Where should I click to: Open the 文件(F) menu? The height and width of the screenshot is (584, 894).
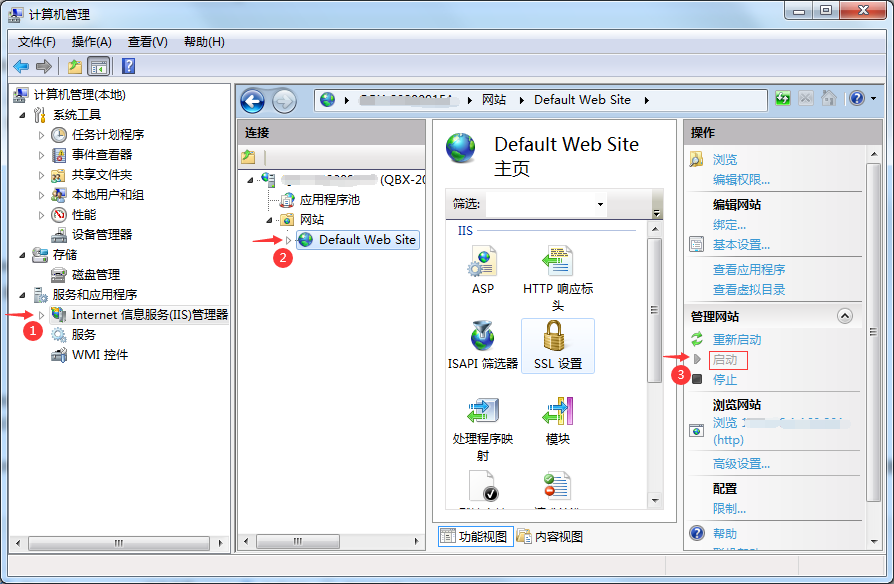tap(36, 42)
